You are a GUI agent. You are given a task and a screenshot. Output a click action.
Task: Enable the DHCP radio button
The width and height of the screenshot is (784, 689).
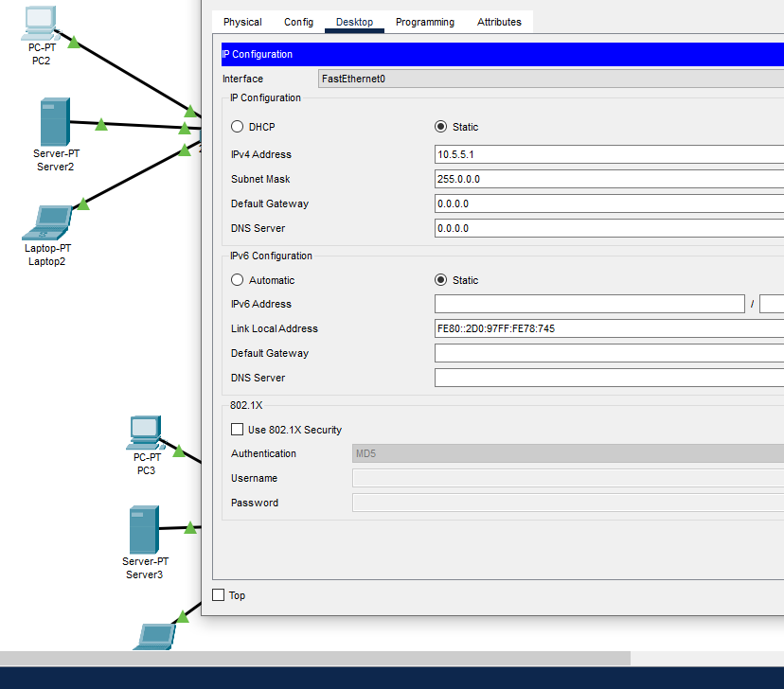coord(237,127)
